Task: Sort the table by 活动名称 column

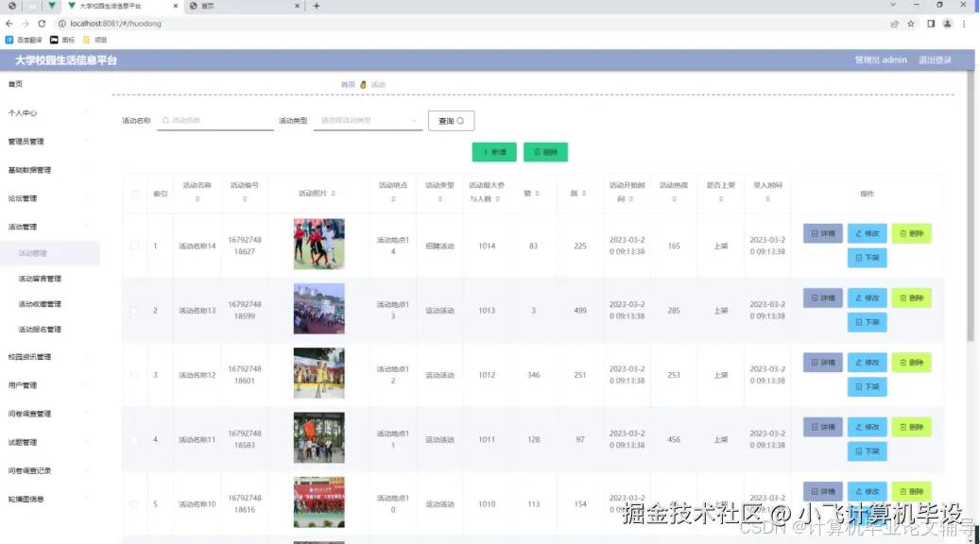Action: (197, 199)
